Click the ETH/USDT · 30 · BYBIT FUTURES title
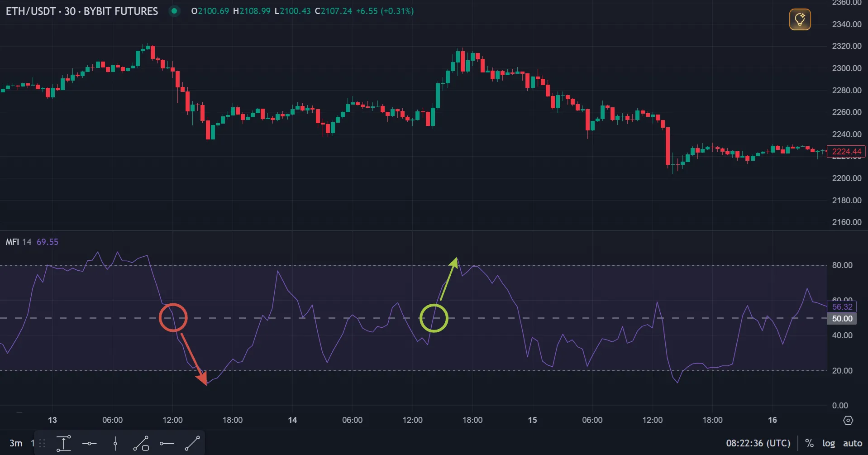The height and width of the screenshot is (455, 868). click(x=82, y=11)
